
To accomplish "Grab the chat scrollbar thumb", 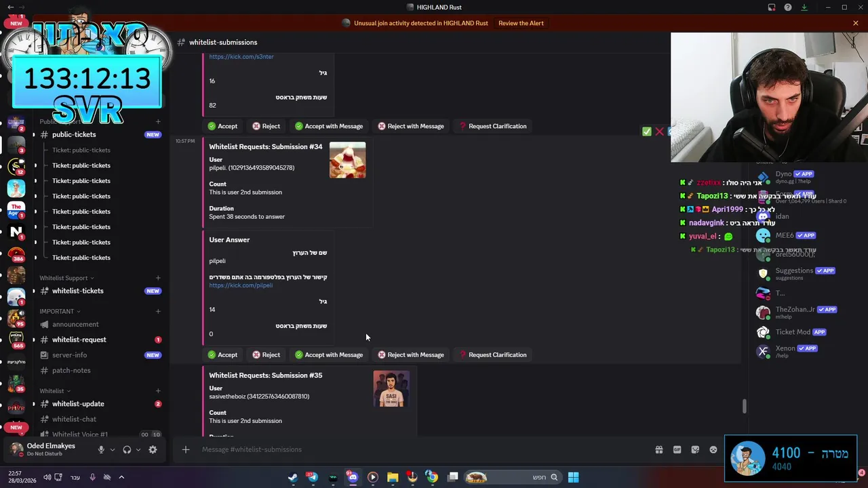I will (744, 406).
